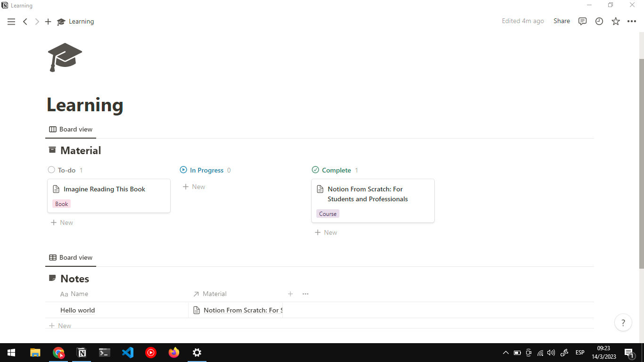The height and width of the screenshot is (362, 644).
Task: Open the Imagine Reading This Book card
Action: pyautogui.click(x=109, y=196)
